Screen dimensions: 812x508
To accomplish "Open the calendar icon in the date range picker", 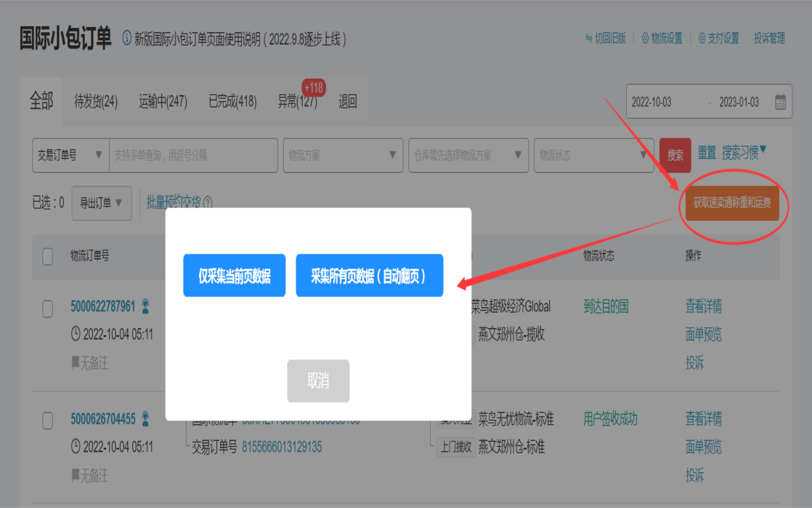I will [x=782, y=102].
